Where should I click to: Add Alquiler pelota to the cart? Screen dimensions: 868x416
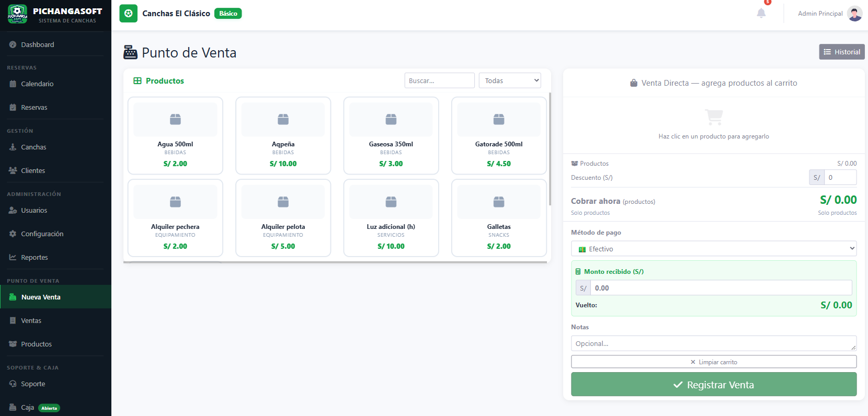(x=283, y=218)
